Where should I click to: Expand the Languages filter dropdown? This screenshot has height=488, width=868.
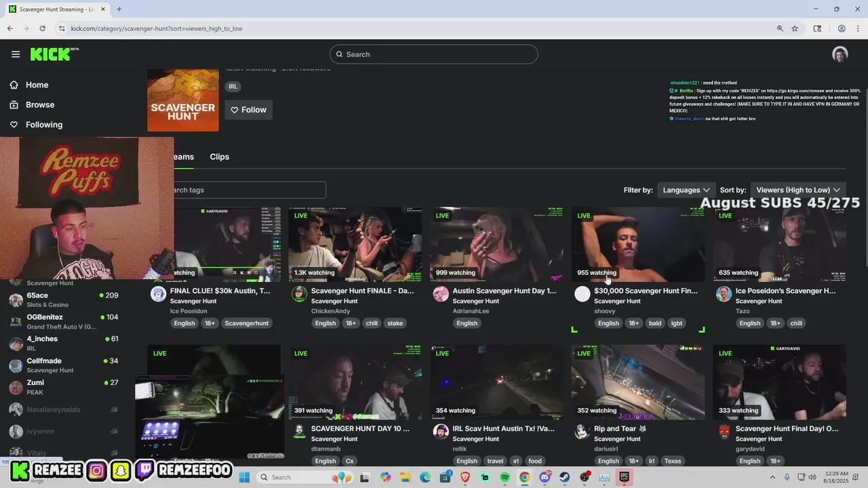coord(686,190)
